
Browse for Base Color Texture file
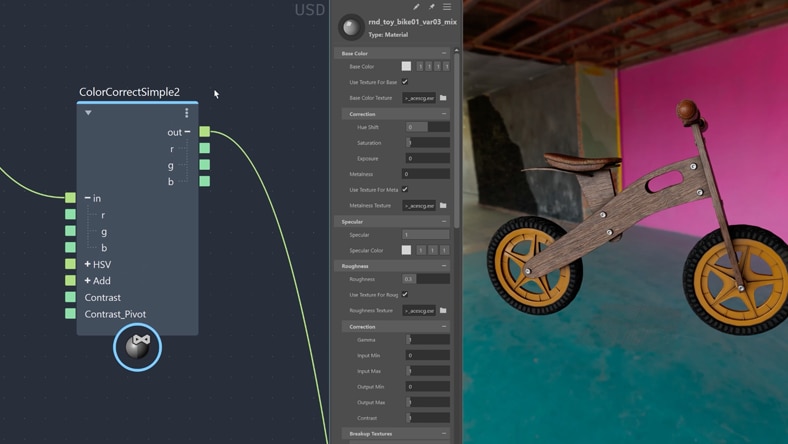[443, 98]
